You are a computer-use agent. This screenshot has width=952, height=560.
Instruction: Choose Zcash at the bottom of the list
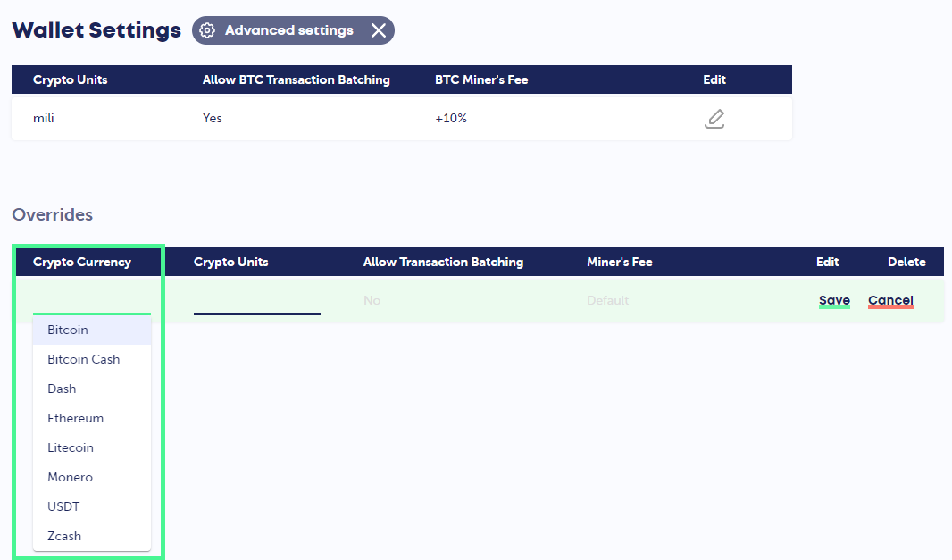[x=64, y=536]
